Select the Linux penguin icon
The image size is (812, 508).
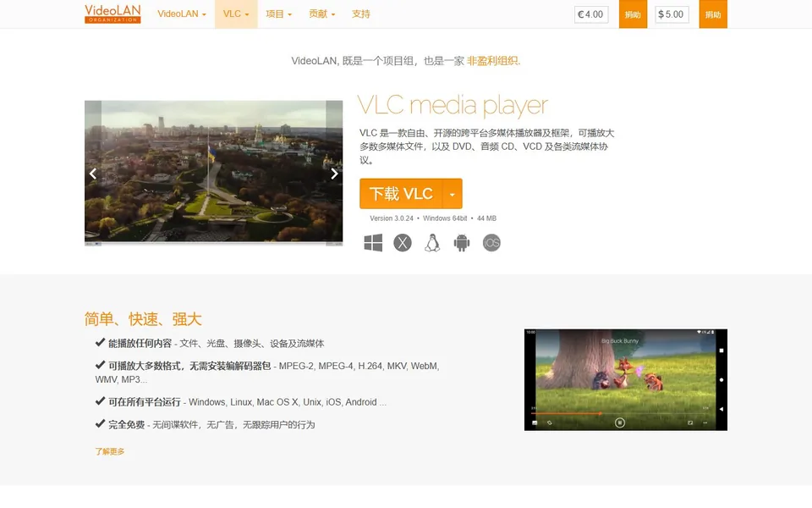coord(432,243)
